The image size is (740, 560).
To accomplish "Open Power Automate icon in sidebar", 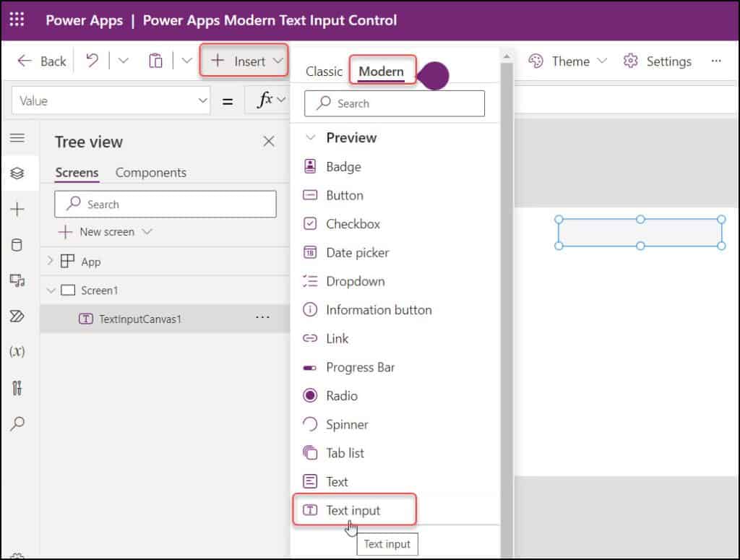I will click(x=17, y=316).
